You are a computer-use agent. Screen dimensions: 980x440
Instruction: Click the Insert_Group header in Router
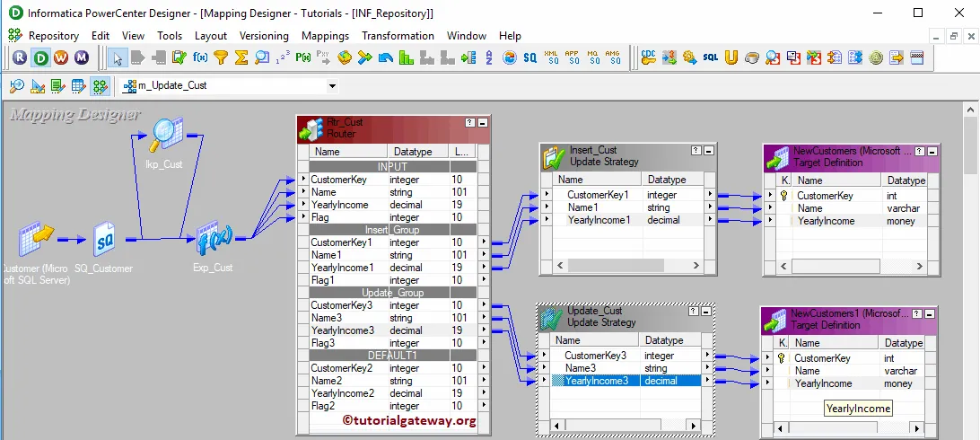(x=393, y=229)
